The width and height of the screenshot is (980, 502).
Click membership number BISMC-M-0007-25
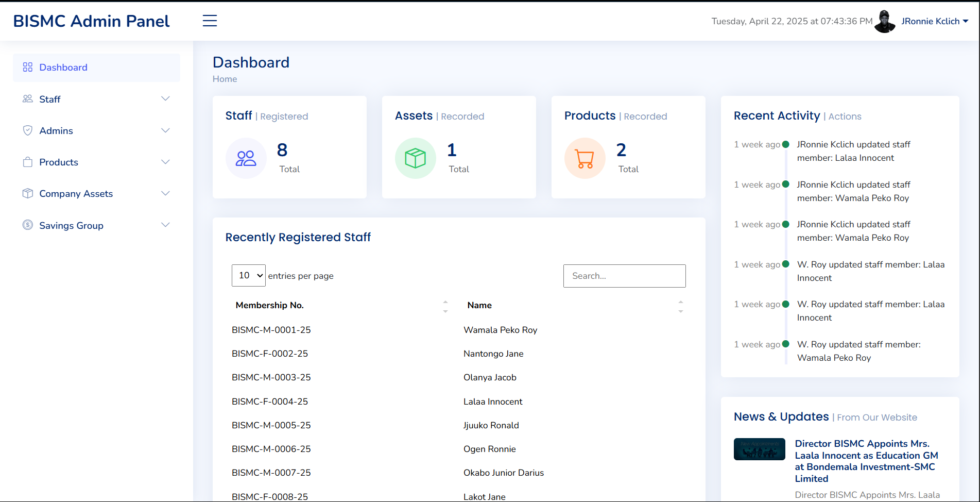(271, 473)
